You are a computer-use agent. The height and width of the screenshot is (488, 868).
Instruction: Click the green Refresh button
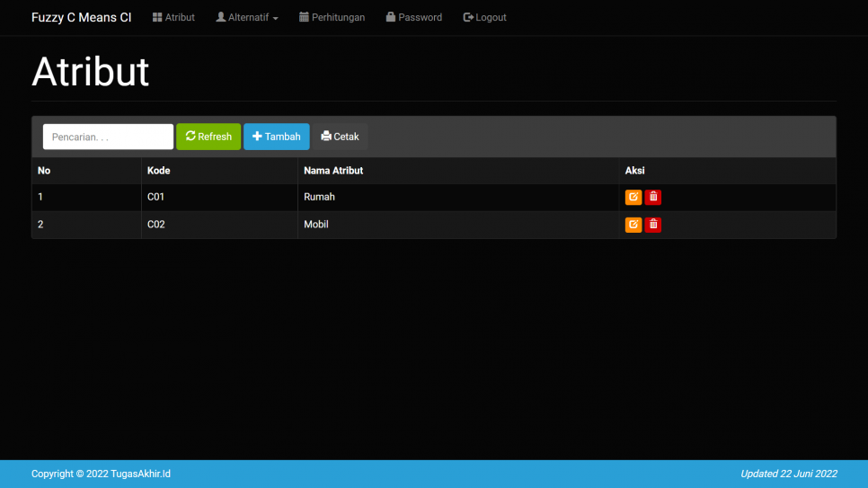(208, 137)
